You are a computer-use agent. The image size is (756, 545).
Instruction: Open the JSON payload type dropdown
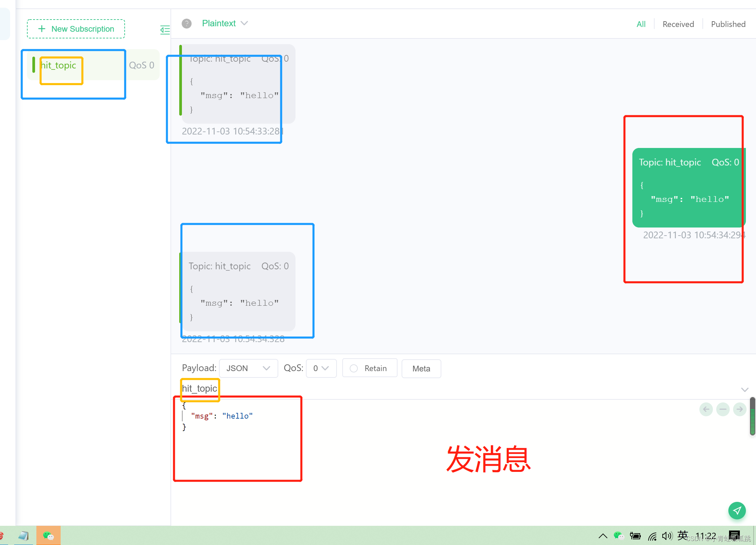point(248,368)
